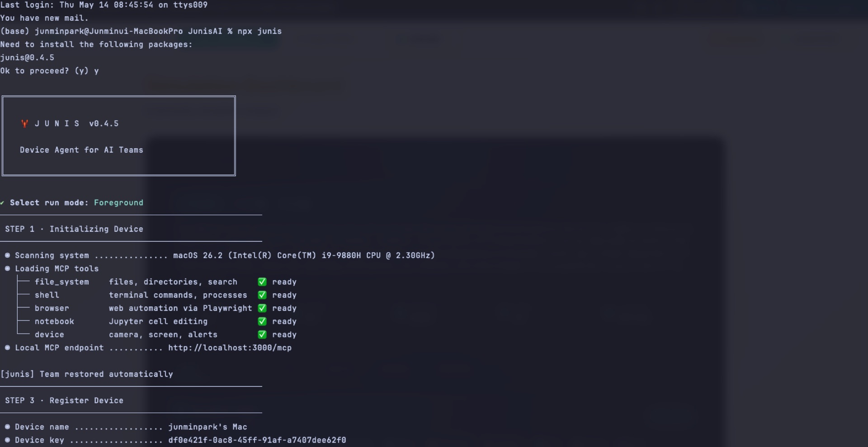Image resolution: width=868 pixels, height=447 pixels.
Task: Click 'Jupyter cell editing' description
Action: pyautogui.click(x=158, y=321)
